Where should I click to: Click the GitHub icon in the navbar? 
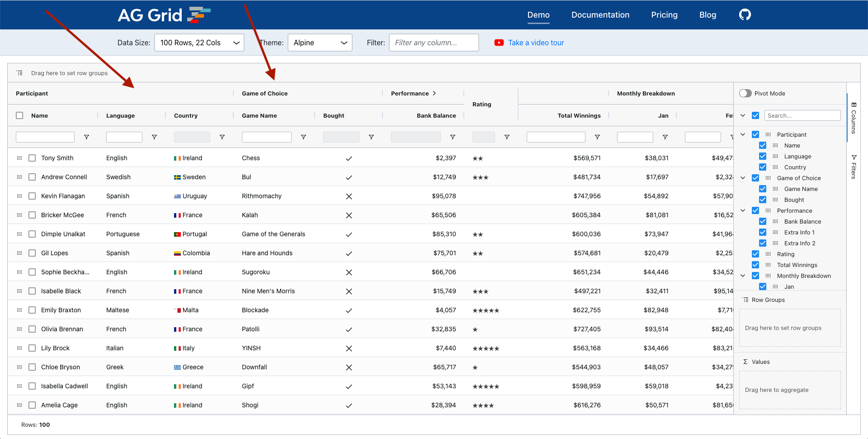(x=745, y=14)
